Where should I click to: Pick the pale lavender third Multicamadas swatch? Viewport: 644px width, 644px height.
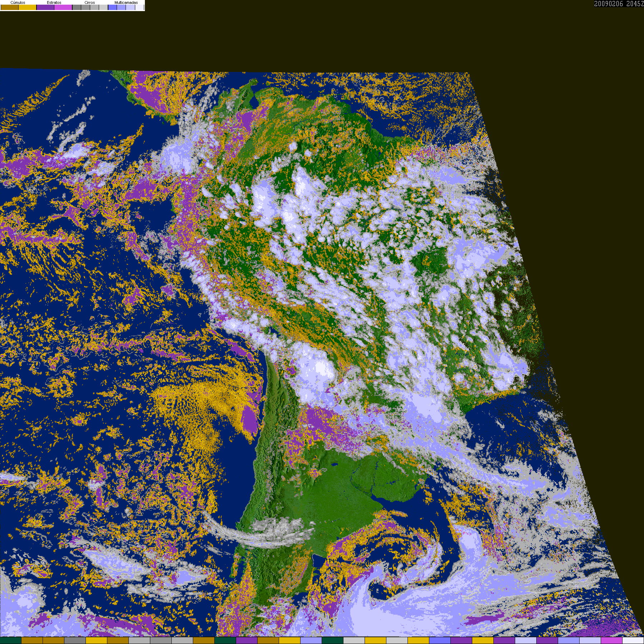click(x=130, y=7)
